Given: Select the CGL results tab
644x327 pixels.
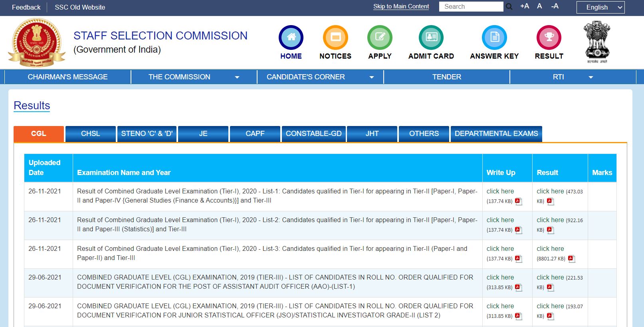Looking at the screenshot, I should [39, 134].
